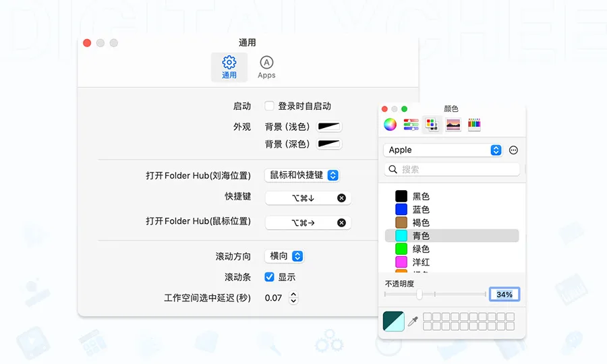Choose 洋红 from the color list
This screenshot has height=364, width=607.
tap(421, 262)
